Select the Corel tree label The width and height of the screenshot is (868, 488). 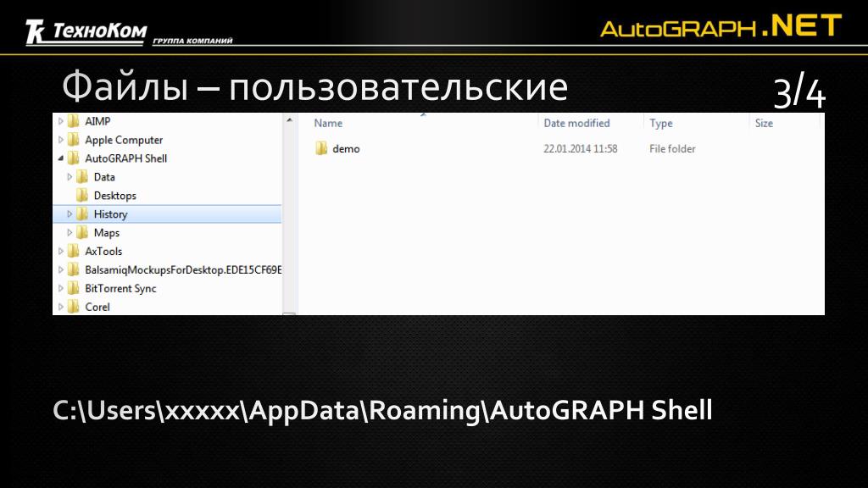point(97,307)
